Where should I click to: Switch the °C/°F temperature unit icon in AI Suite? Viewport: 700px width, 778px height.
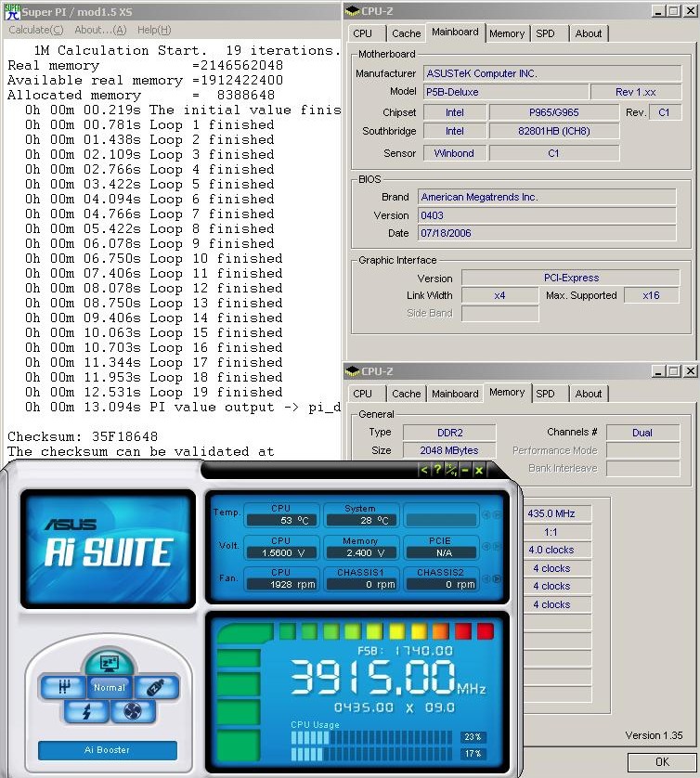click(x=451, y=470)
